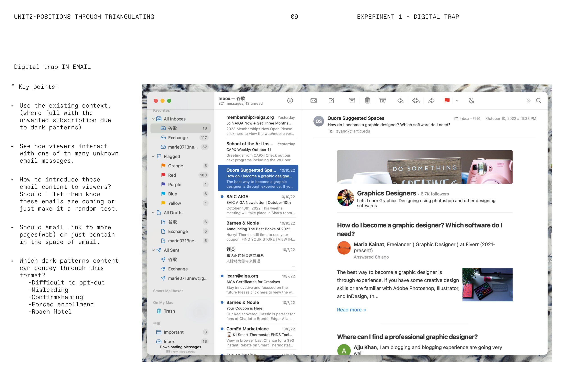
Task: Move message to Junk
Action: coord(383,101)
